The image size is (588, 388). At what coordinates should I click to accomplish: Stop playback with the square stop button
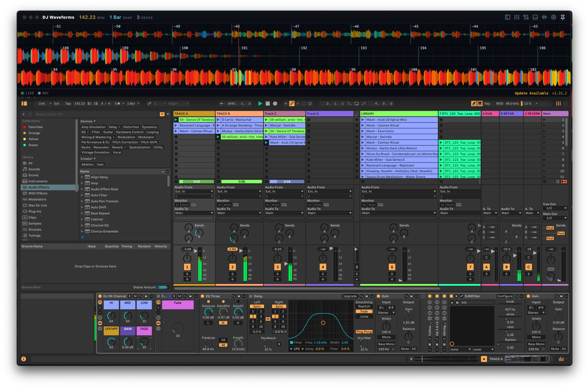267,103
